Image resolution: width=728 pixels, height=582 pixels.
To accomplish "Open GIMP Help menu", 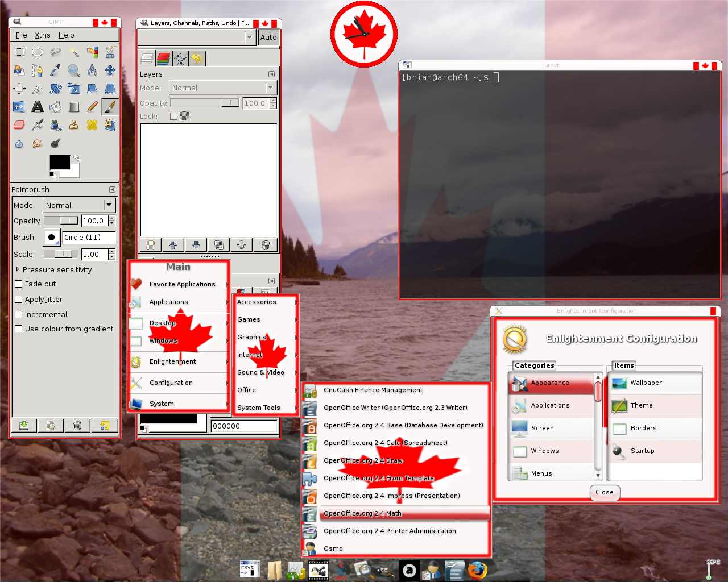I will pos(67,35).
